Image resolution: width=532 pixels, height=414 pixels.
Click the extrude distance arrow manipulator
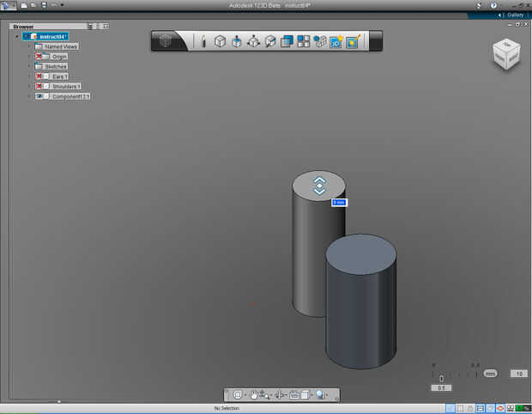318,185
